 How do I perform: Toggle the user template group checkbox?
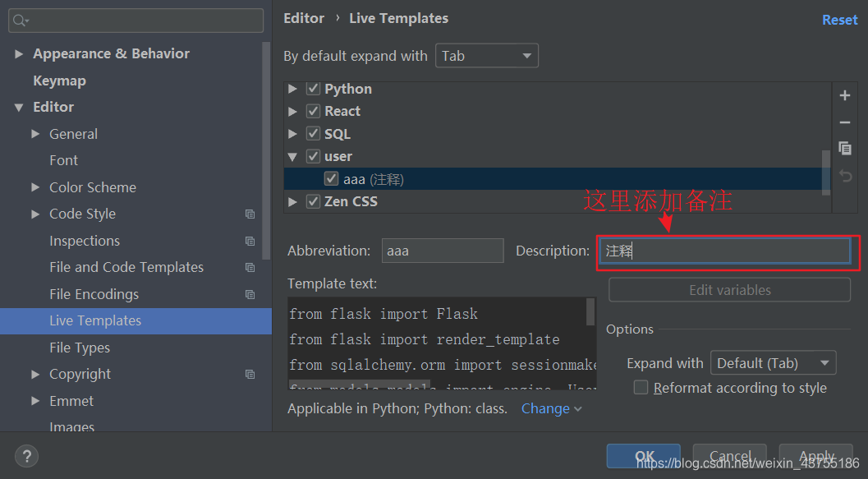point(314,156)
